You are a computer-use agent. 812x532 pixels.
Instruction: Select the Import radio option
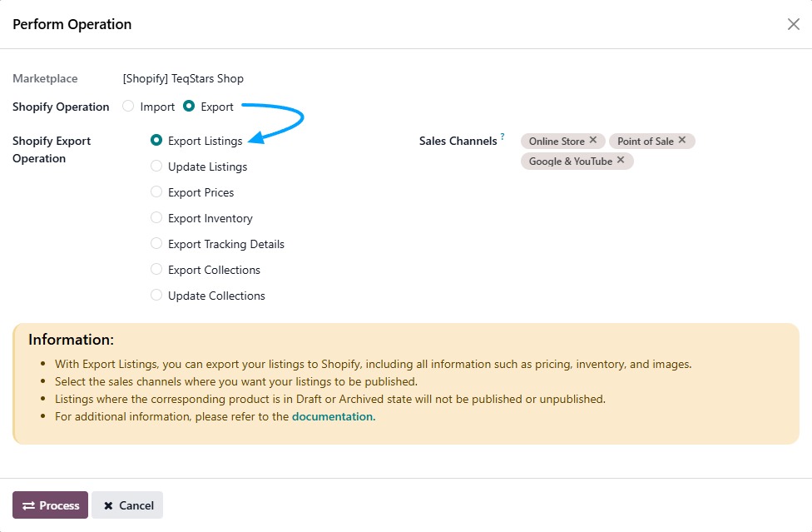pyautogui.click(x=128, y=107)
